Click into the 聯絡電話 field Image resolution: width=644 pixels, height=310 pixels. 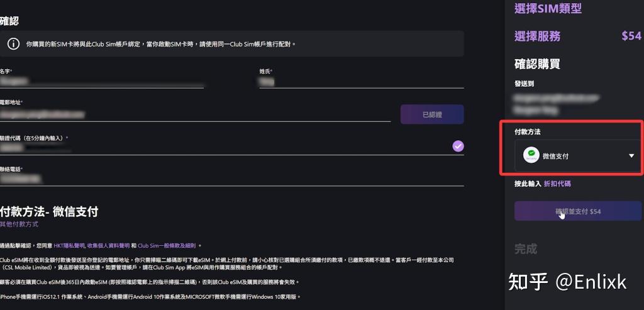pos(231,180)
